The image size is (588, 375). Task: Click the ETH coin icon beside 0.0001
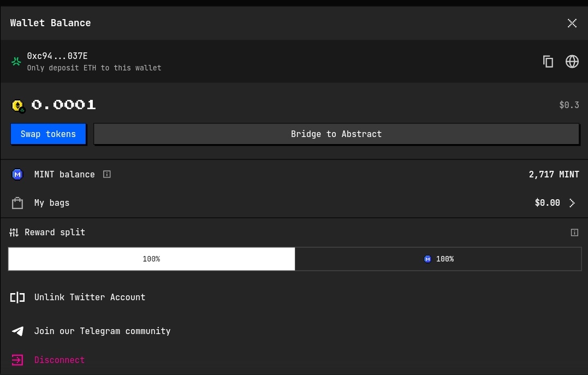pyautogui.click(x=18, y=106)
